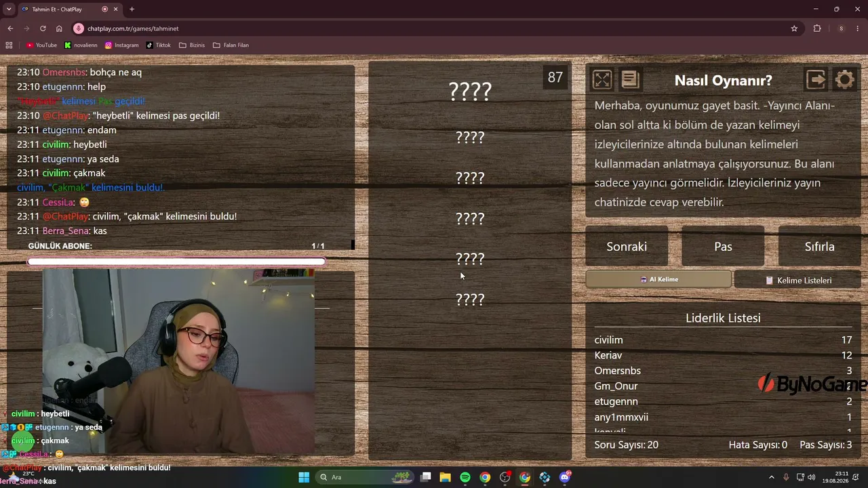
Task: Open the tab search dropdown in Chrome
Action: [x=9, y=9]
